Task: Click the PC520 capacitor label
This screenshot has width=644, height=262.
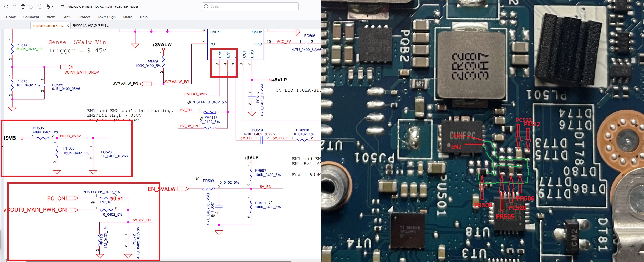Action: [106, 152]
